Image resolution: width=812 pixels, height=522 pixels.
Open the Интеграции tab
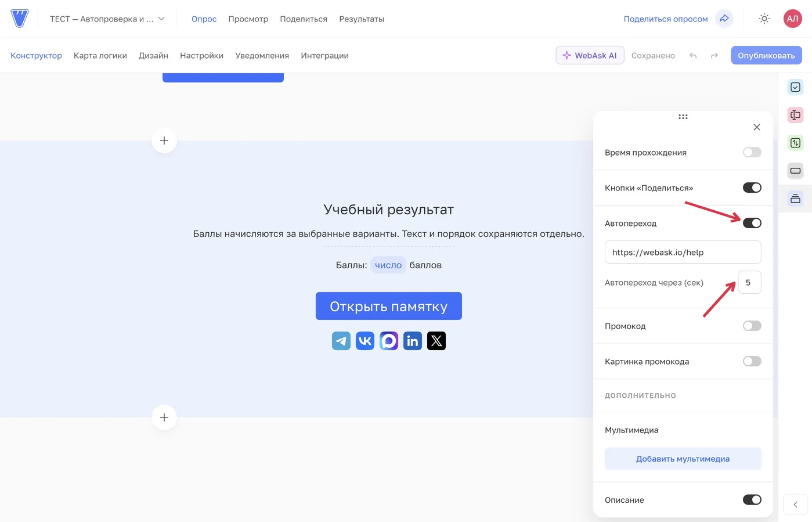coord(324,56)
